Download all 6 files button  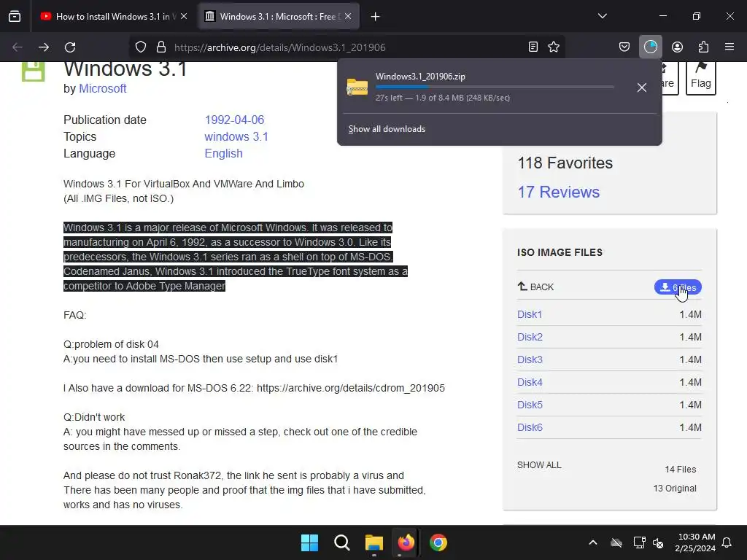[678, 287]
